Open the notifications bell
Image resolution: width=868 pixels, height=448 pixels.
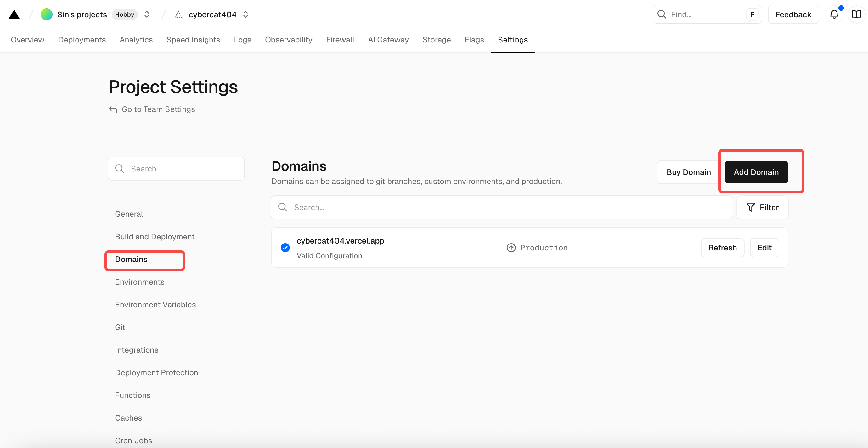pyautogui.click(x=834, y=14)
